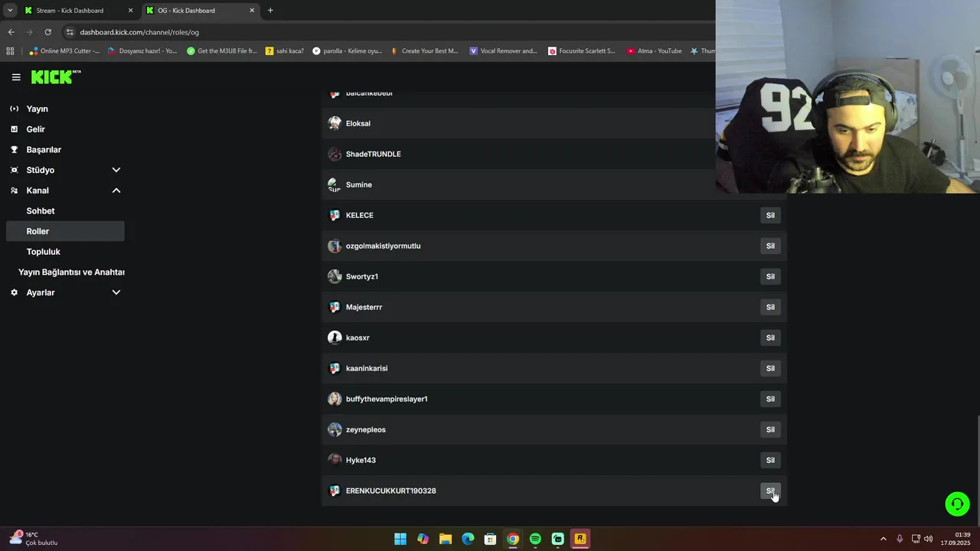The height and width of the screenshot is (551, 980).
Task: Open Get the M3U8 File bookmark
Action: coord(222,51)
